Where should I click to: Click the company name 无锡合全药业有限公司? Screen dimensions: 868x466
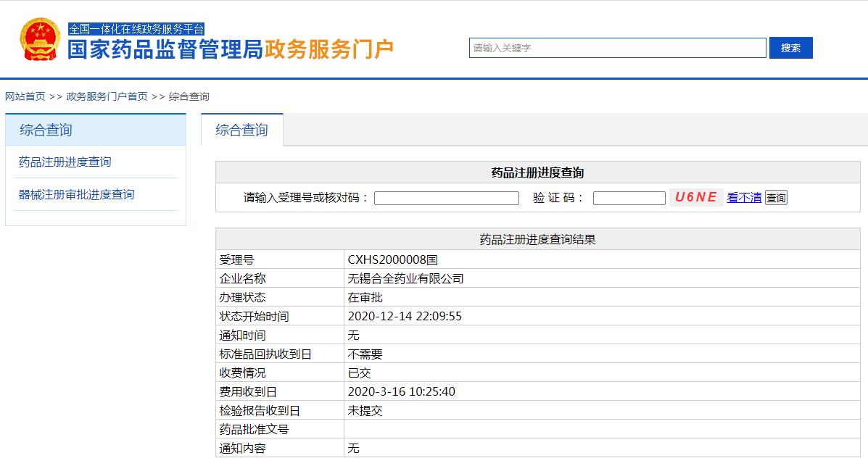[x=405, y=278]
